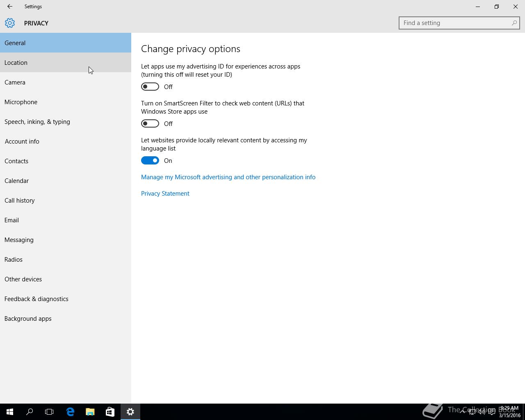Open Messaging privacy settings
Image resolution: width=525 pixels, height=420 pixels.
click(x=66, y=240)
